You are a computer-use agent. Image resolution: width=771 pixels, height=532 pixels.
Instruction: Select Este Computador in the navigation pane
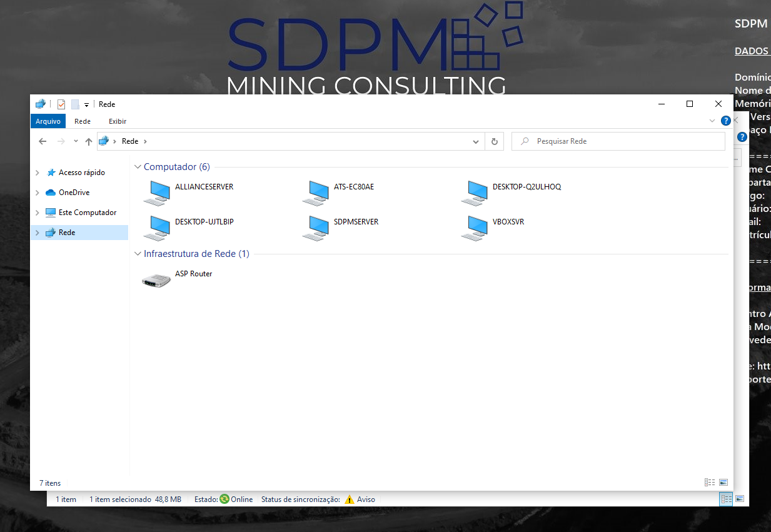point(87,213)
